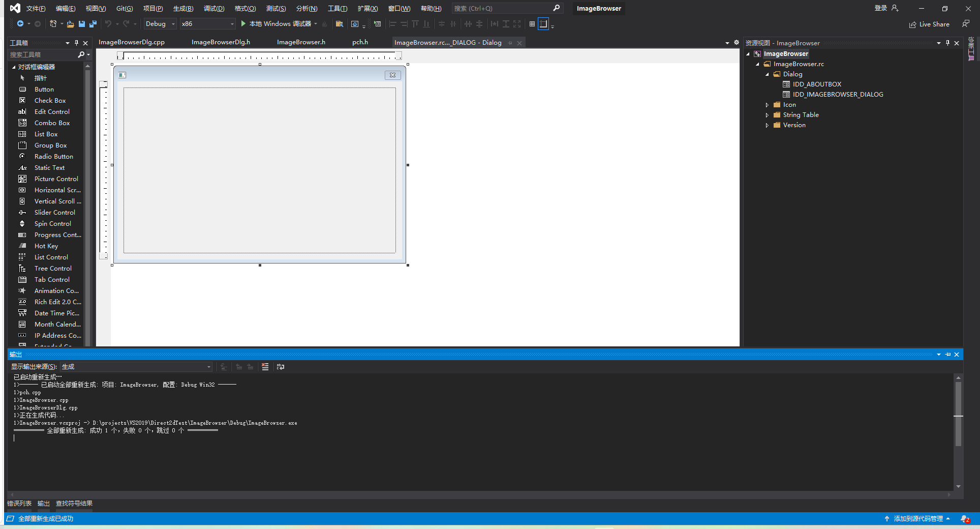Expand the String Table folder
Screen dimensions: 980x529
point(767,115)
